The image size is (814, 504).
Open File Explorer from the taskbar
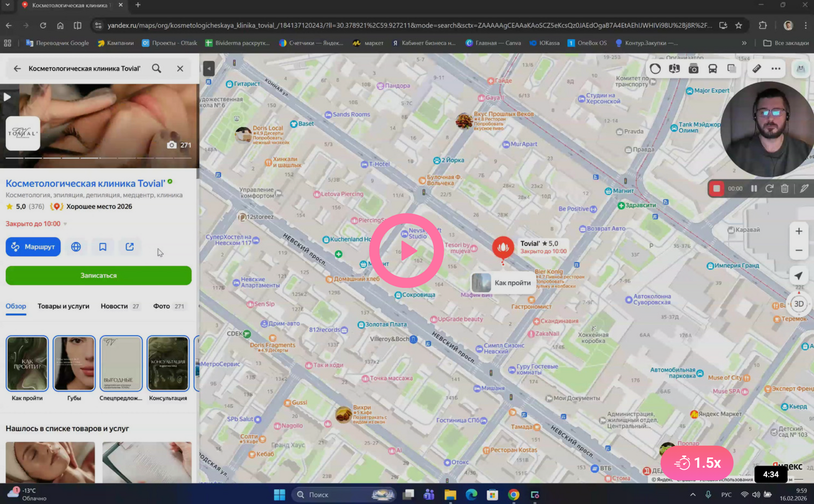[x=450, y=494]
